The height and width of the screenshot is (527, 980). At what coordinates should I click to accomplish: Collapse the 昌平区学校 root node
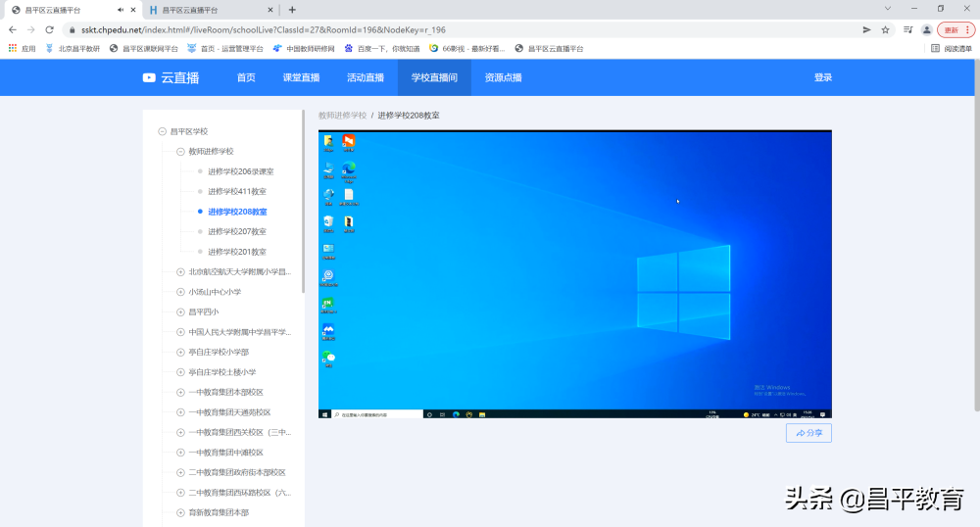point(163,131)
